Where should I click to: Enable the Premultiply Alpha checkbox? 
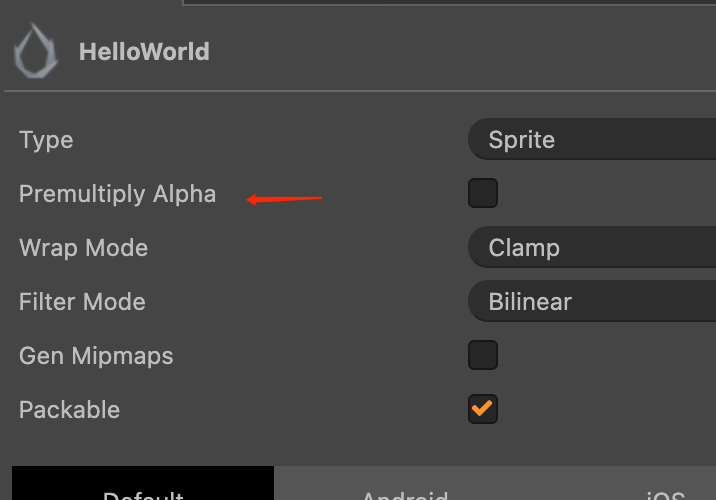483,193
